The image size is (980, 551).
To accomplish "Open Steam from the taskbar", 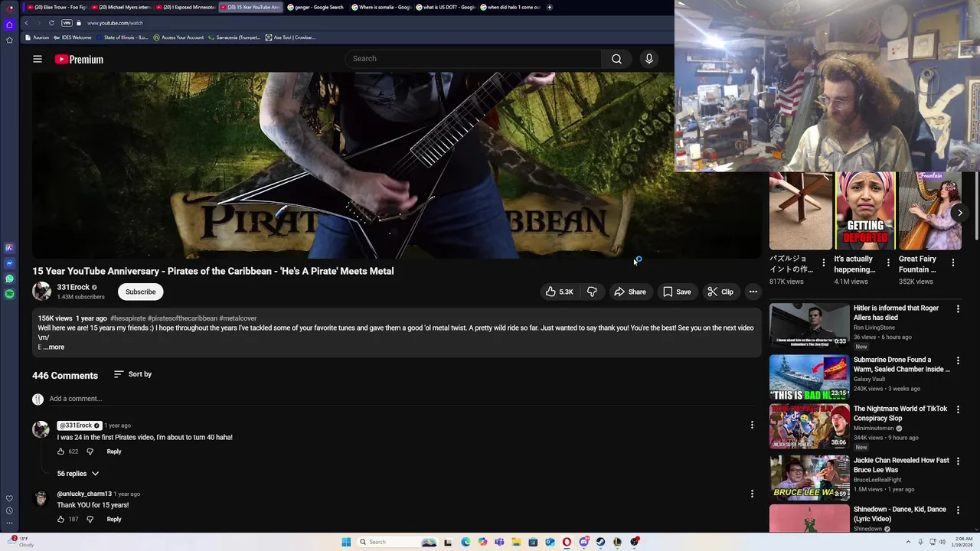I will point(600,542).
